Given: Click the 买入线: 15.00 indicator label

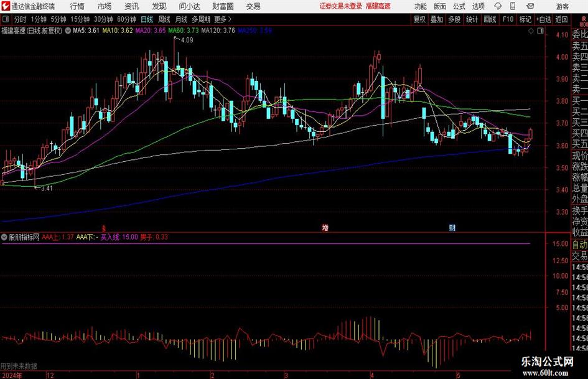Looking at the screenshot, I should coord(119,237).
